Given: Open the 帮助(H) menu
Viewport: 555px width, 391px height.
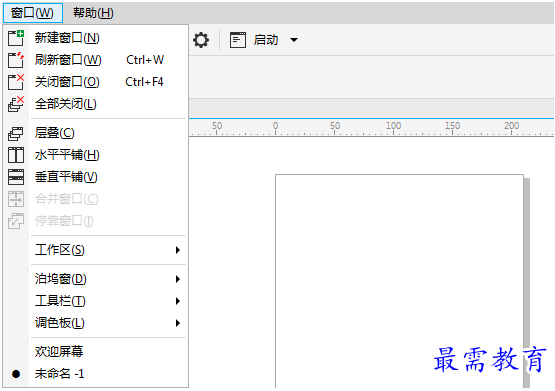Looking at the screenshot, I should coord(93,13).
